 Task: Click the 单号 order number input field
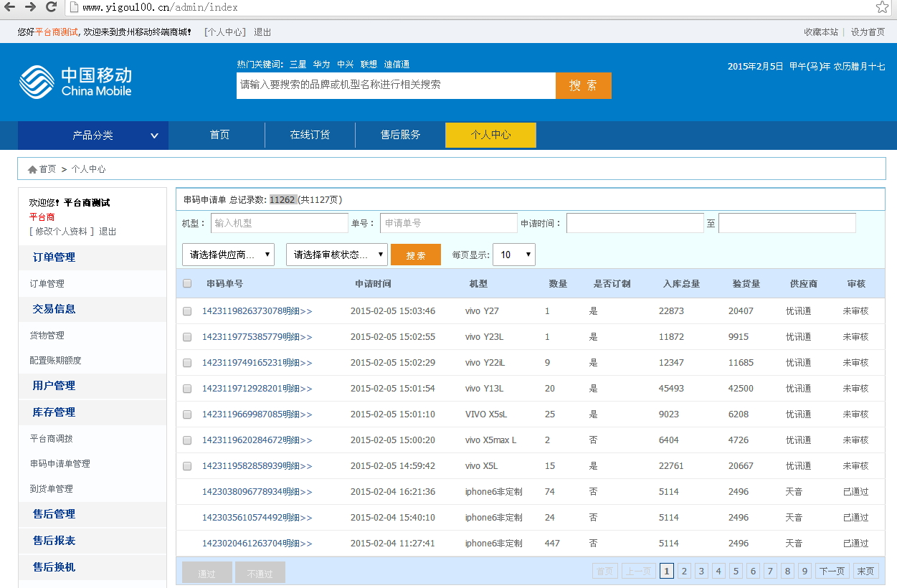click(x=448, y=223)
